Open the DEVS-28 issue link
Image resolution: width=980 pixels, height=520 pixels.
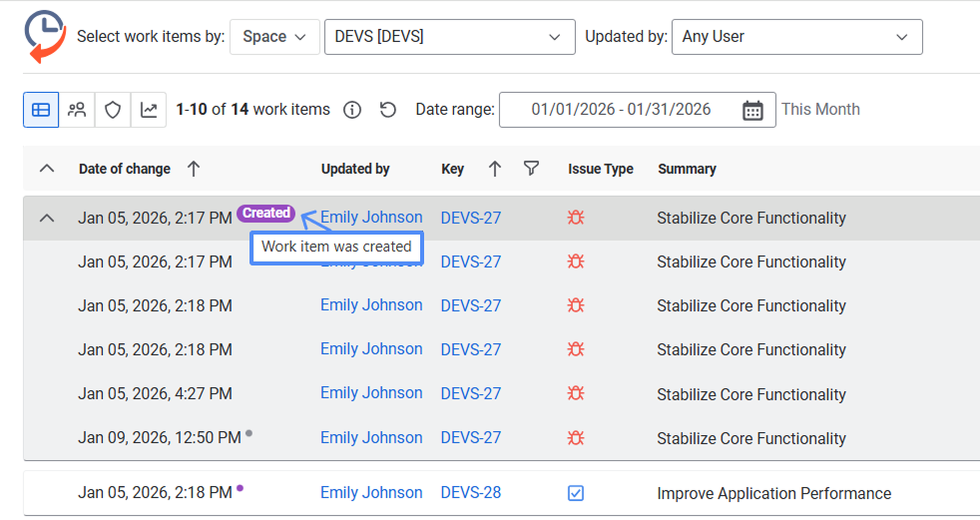(x=471, y=493)
